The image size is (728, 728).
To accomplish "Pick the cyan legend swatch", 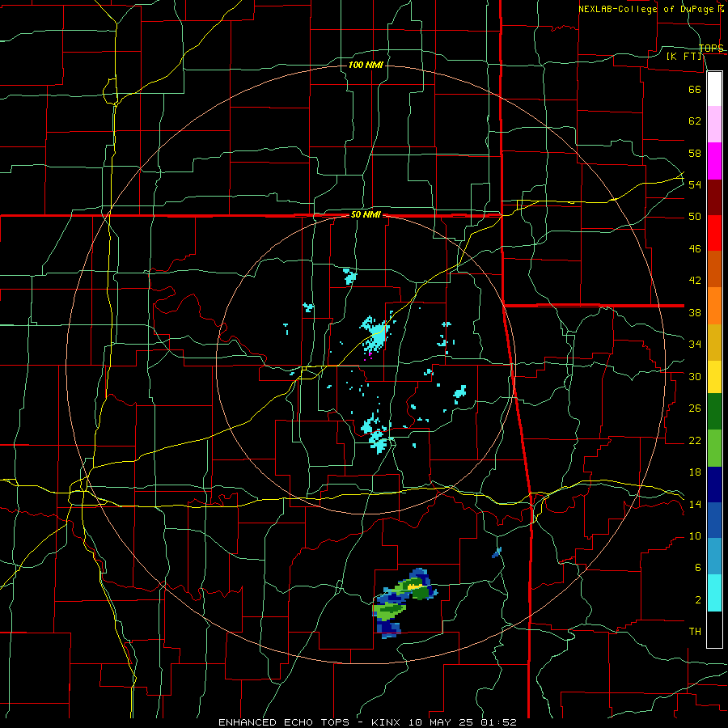I will (x=714, y=593).
